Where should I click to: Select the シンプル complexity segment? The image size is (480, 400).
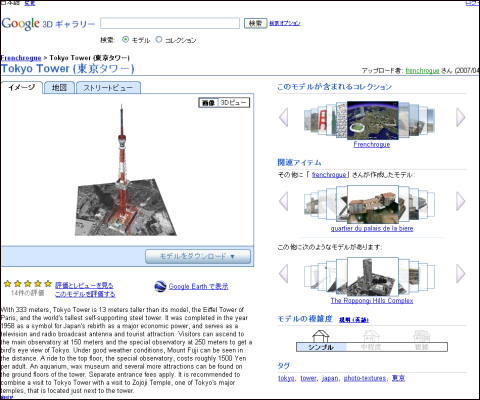coord(321,347)
